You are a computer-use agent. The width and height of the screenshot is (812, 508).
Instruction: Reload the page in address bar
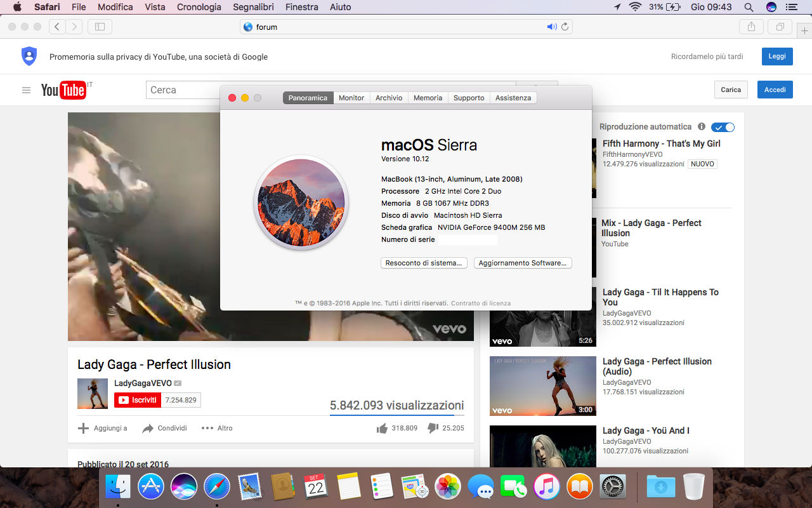[565, 27]
